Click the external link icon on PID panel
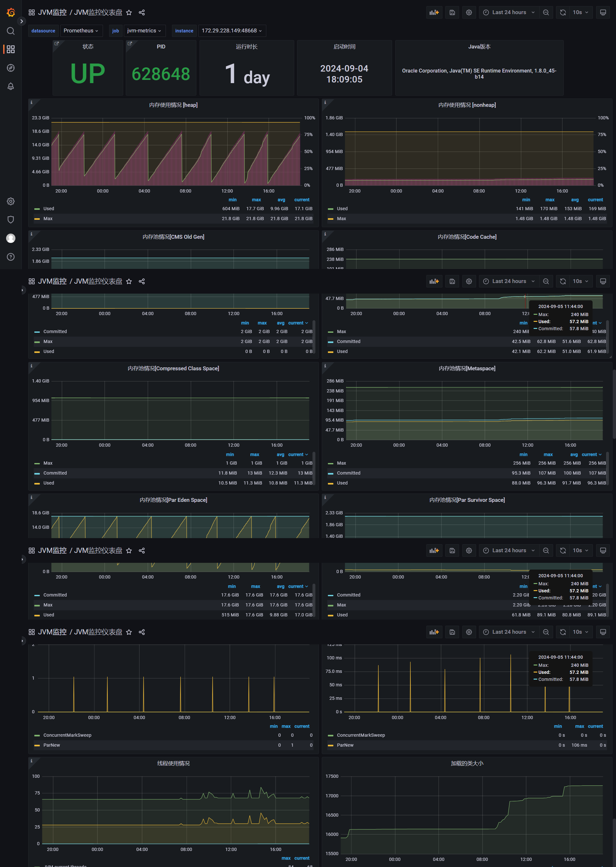Screen dimensions: 616x867 (x=130, y=44)
